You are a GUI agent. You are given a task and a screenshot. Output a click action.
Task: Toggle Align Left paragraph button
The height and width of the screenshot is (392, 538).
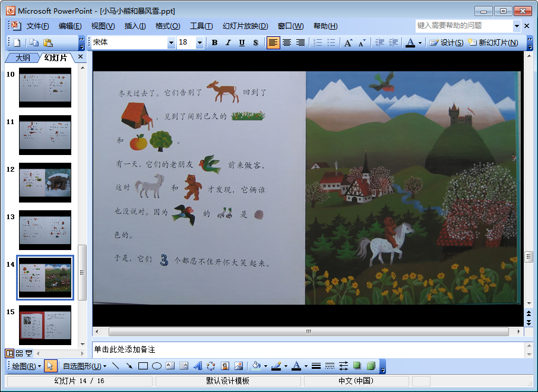[273, 43]
